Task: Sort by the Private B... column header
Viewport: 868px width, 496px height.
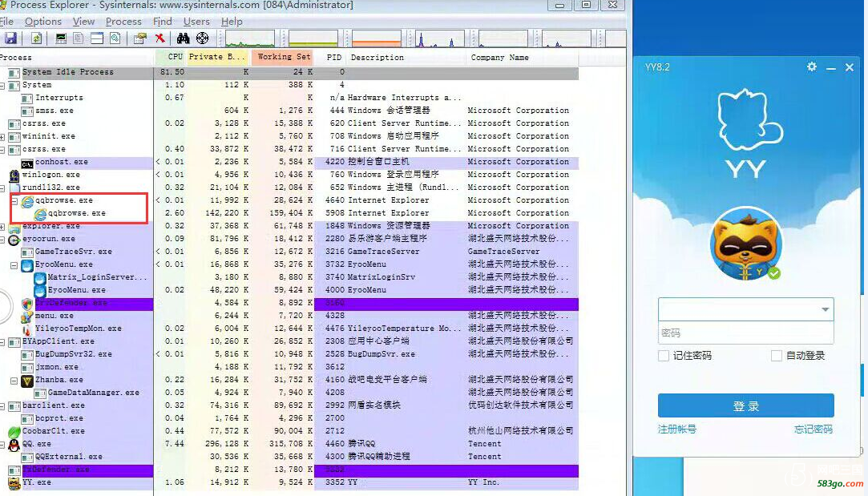Action: pos(219,57)
